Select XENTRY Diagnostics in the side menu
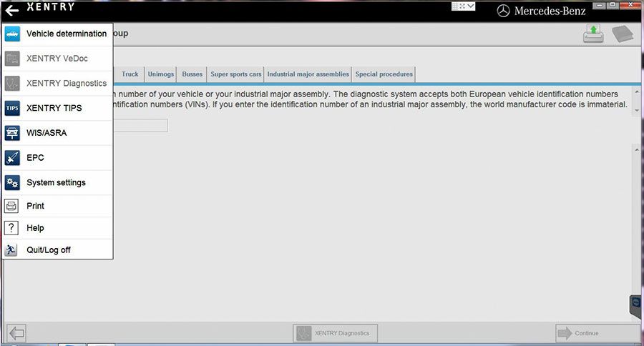 point(57,84)
